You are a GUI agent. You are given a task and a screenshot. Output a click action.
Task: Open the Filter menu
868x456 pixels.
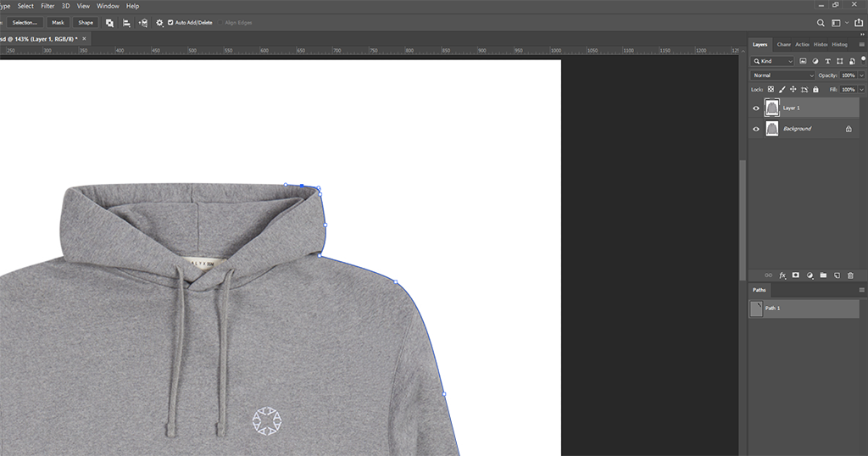[x=47, y=6]
